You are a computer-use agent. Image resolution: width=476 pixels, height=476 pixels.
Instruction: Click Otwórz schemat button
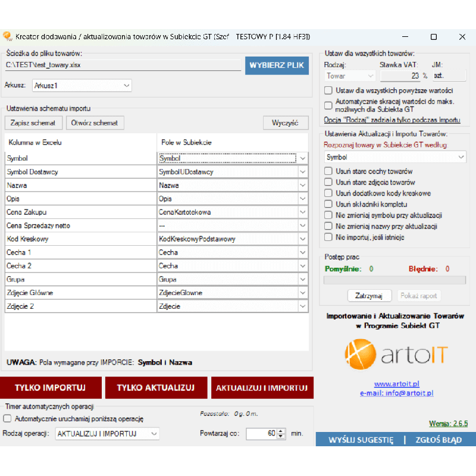tap(95, 123)
